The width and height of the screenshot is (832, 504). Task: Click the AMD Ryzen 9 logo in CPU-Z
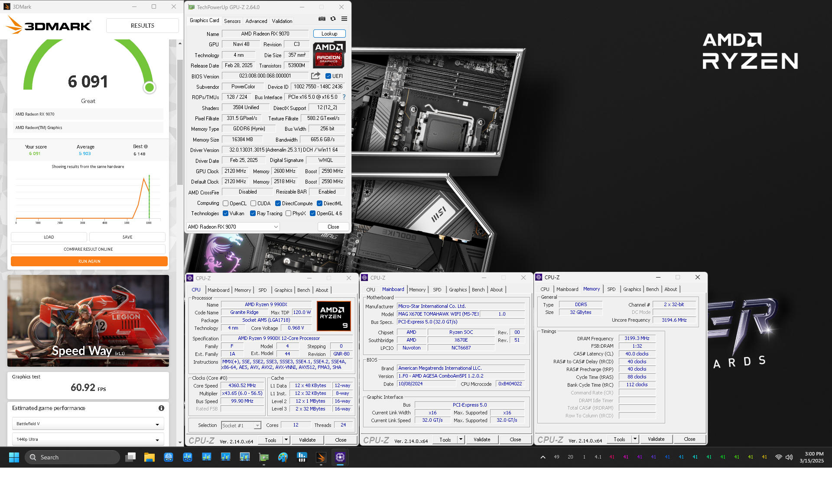(x=333, y=316)
